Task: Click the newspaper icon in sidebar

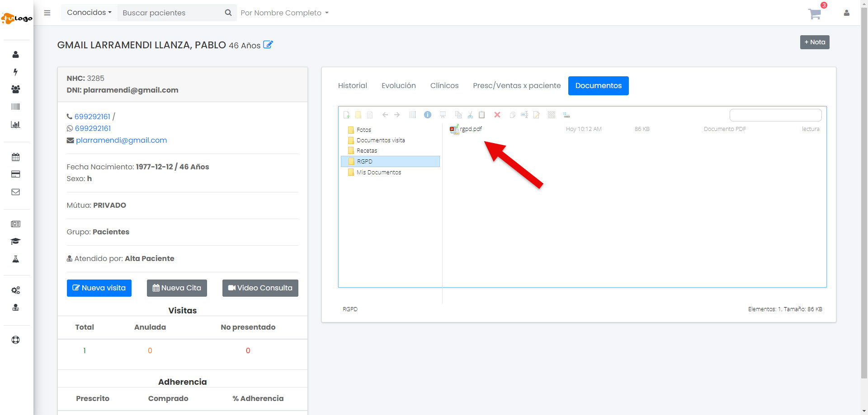Action: point(15,224)
